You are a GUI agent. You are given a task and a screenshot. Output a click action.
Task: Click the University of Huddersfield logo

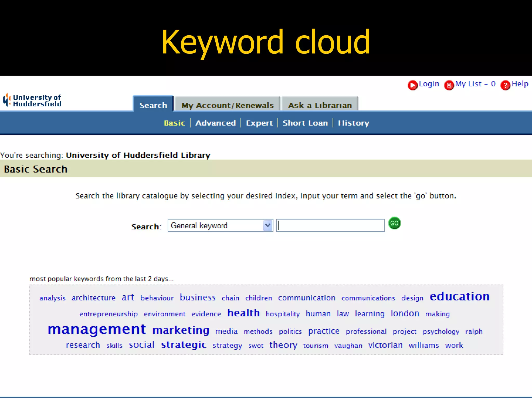32,101
